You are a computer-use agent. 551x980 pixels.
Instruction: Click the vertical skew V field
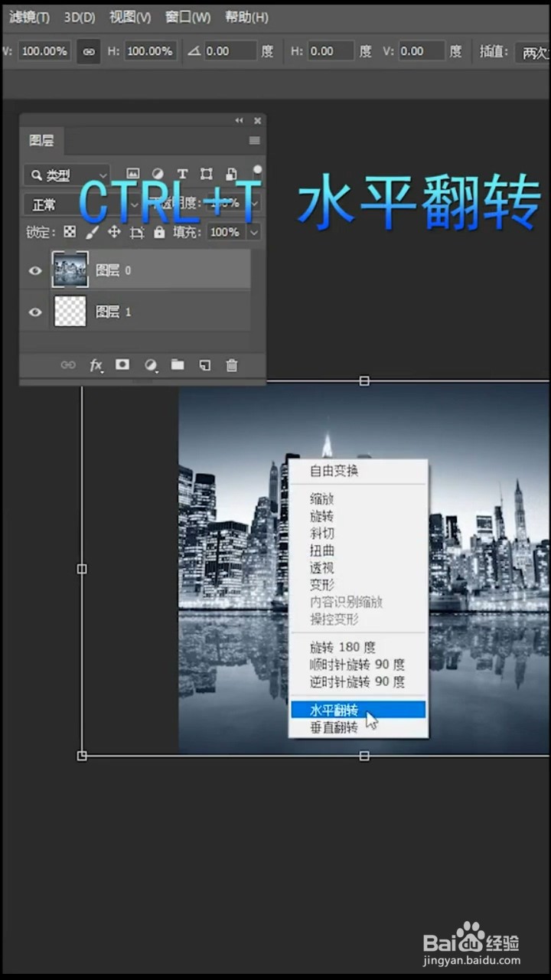[x=421, y=51]
